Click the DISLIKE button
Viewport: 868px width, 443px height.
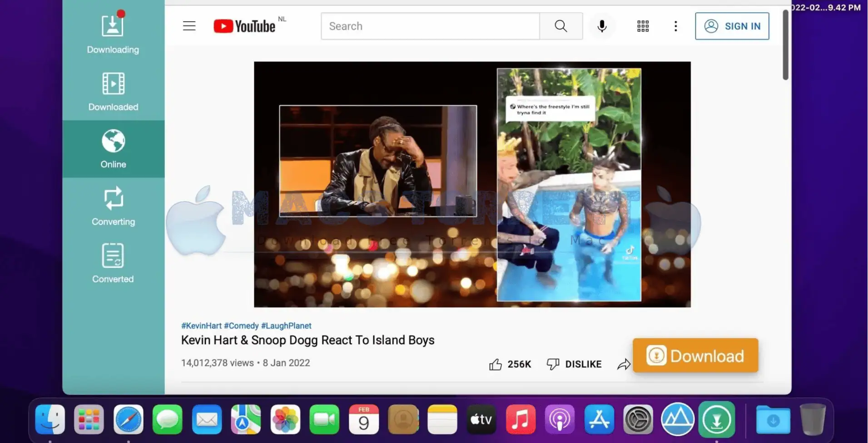pyautogui.click(x=574, y=364)
